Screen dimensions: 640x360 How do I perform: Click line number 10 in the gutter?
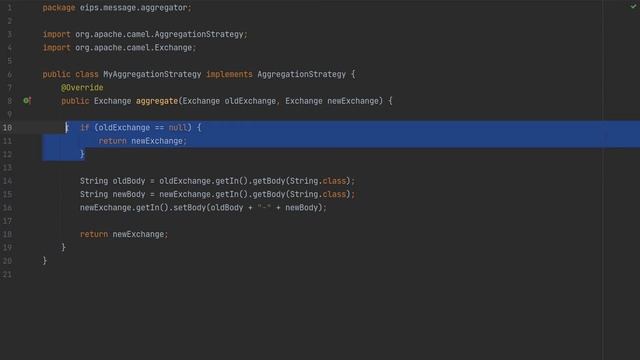[7, 128]
